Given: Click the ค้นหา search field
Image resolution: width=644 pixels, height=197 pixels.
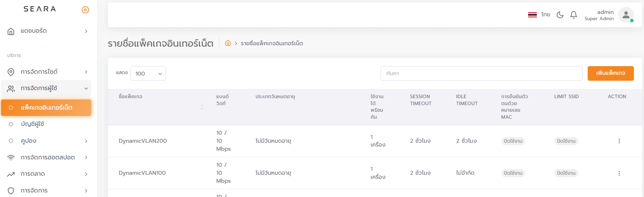Looking at the screenshot, I should pos(481,73).
